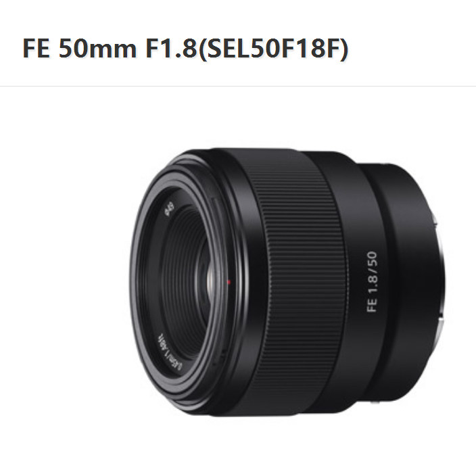Screen dimensions: 476x476
Task: Click the bright center reflection inside lens
Action: coord(211,281)
